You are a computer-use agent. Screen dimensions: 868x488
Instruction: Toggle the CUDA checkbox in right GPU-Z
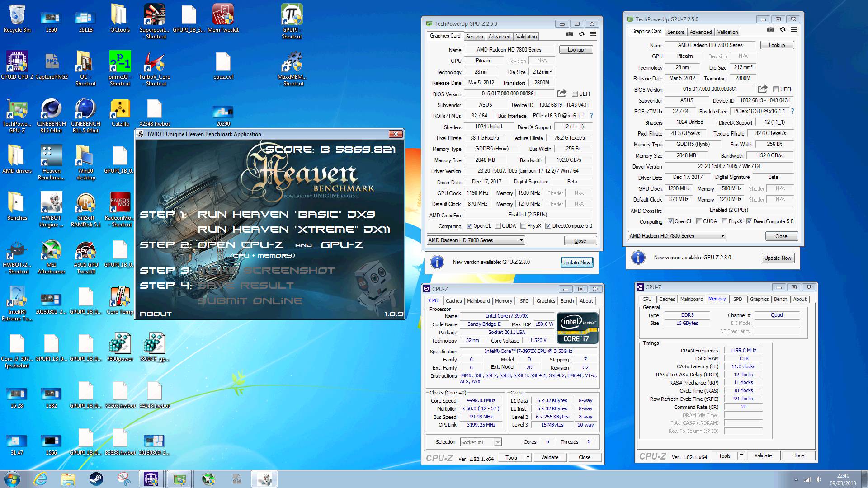(699, 221)
